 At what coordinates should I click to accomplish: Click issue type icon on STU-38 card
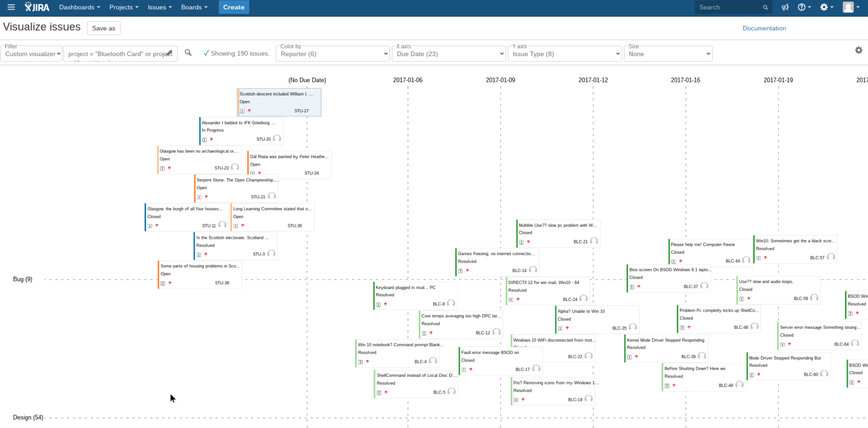click(163, 283)
